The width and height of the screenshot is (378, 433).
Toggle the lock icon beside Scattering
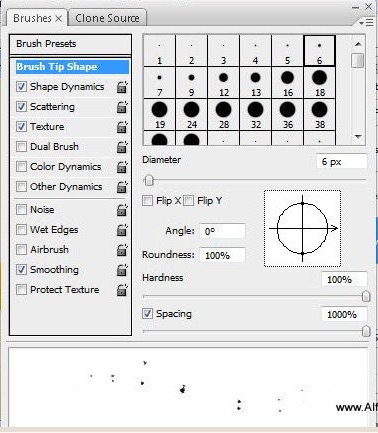[x=122, y=107]
